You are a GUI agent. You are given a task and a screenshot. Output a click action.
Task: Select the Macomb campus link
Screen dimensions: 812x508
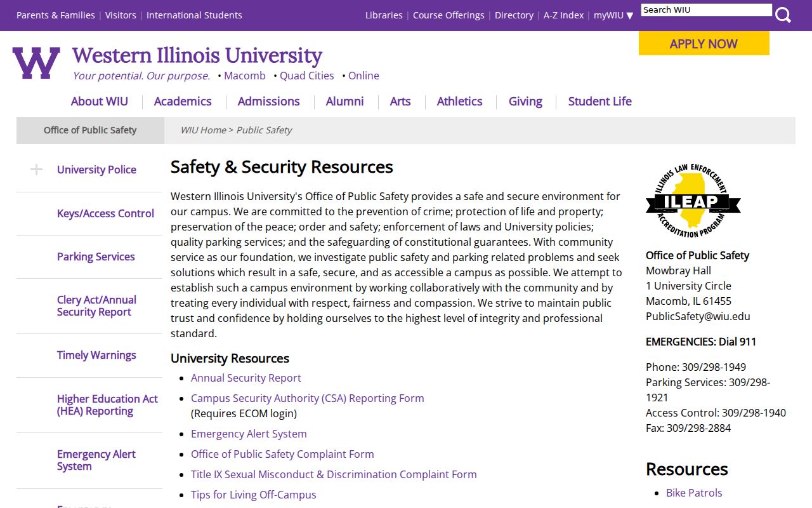point(245,76)
